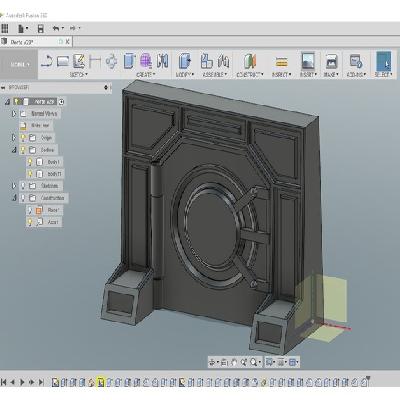Click the Save icon in the top bar
The image size is (400, 400).
pyautogui.click(x=40, y=29)
